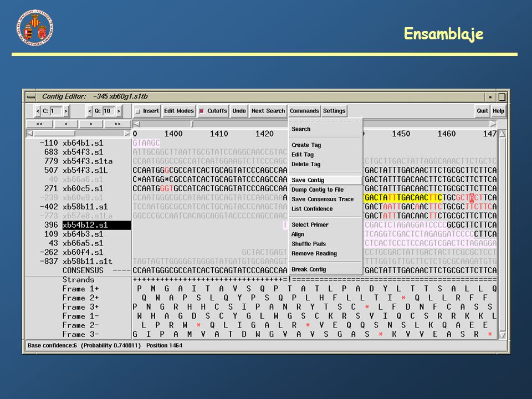This screenshot has height=399, width=532.
Task: Open the Edit Modes menu
Action: pos(179,111)
